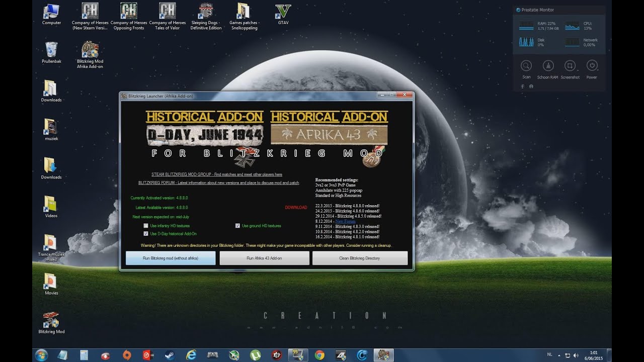The width and height of the screenshot is (644, 362).
Task: Open the Blitzkrieg Mod desktop shortcut
Action: [51, 323]
